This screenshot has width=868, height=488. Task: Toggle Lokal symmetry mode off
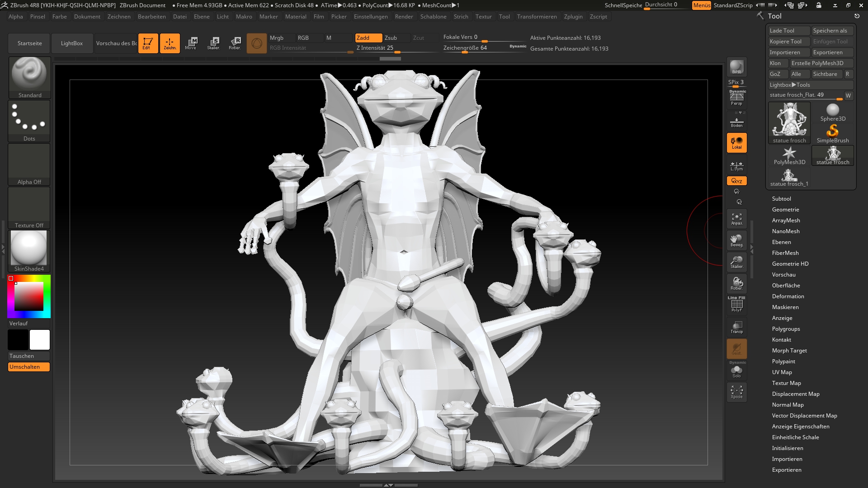point(736,143)
